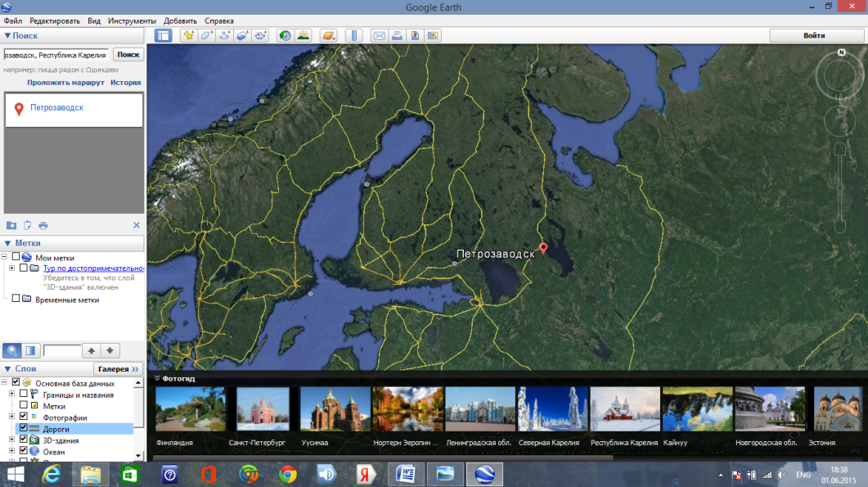Uncheck the Дороги layer
The width and height of the screenshot is (868, 487).
tap(23, 428)
